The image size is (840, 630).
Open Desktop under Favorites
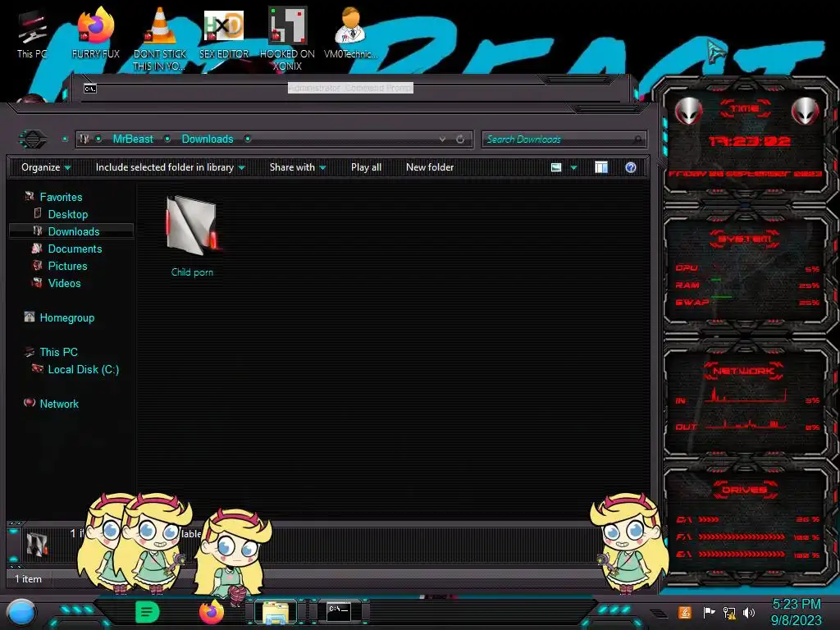[x=68, y=214]
